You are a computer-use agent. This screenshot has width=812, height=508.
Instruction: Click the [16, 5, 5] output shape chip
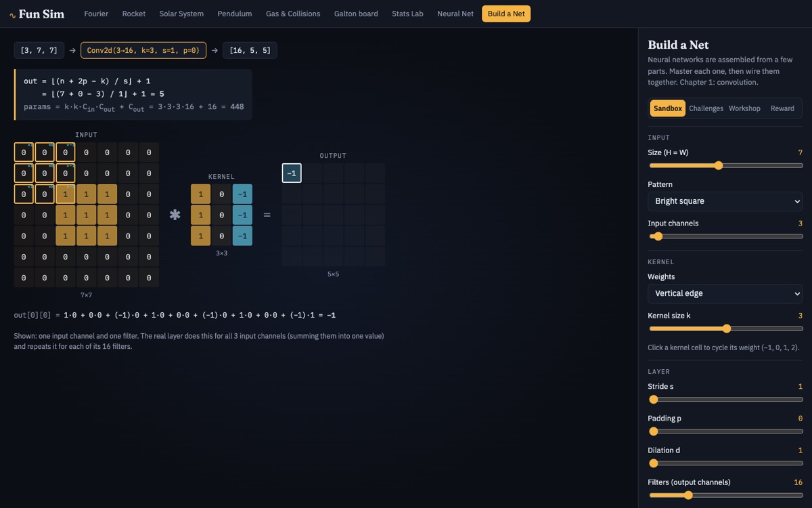(250, 50)
